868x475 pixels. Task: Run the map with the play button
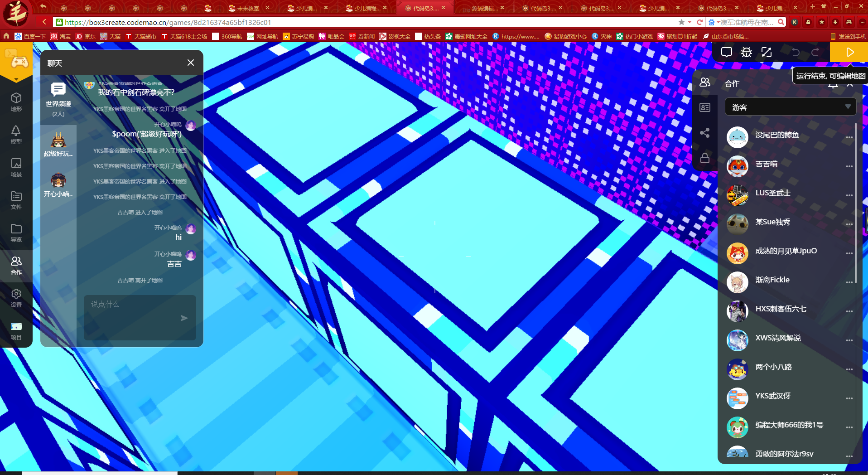click(849, 52)
